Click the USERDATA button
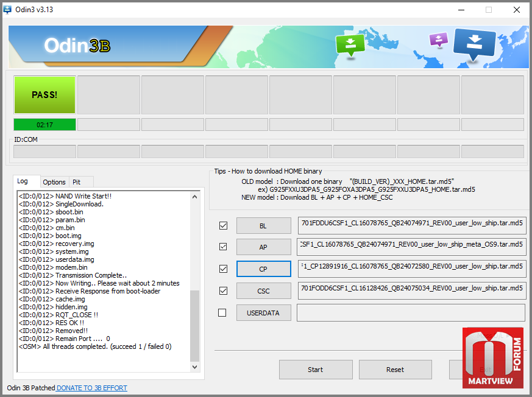532x397 pixels. (264, 313)
